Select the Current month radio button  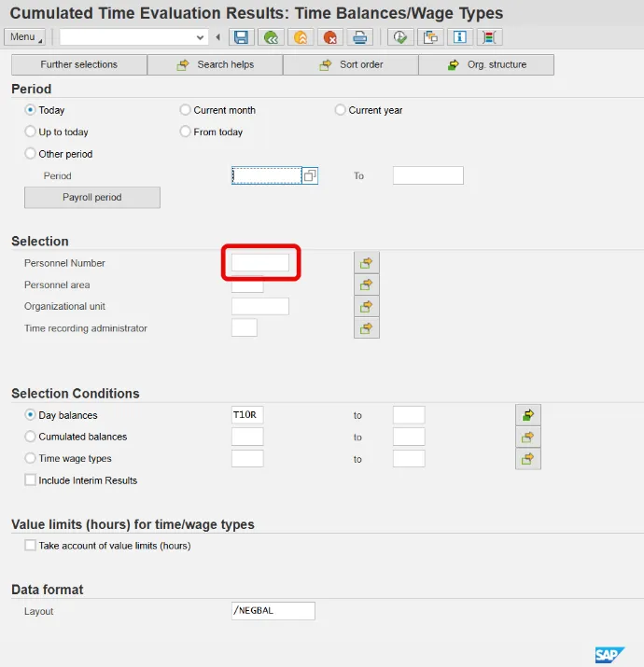(x=185, y=110)
